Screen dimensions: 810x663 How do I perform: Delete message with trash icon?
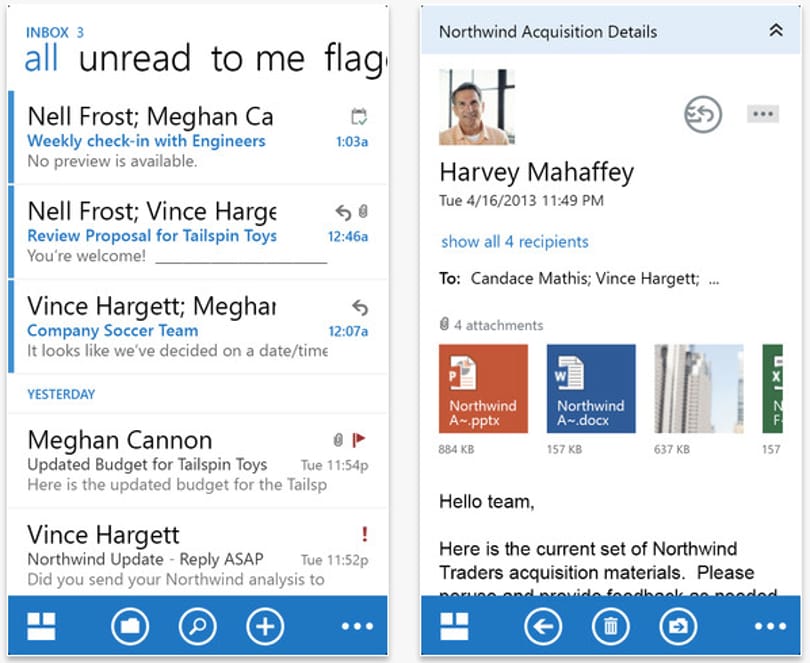pos(610,626)
